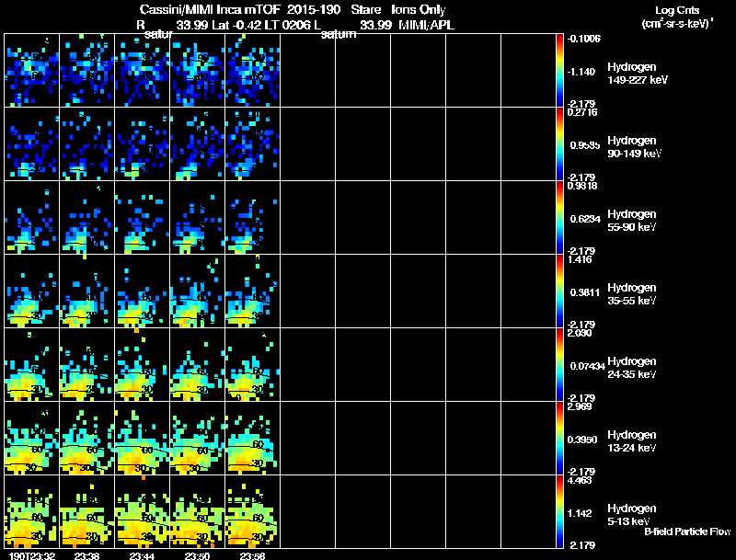Click the 0.3950 color scale value
The width and height of the screenshot is (736, 560).
(582, 440)
